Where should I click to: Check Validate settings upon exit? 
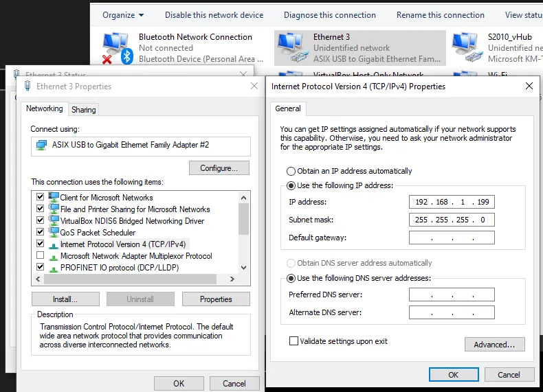[x=294, y=341]
